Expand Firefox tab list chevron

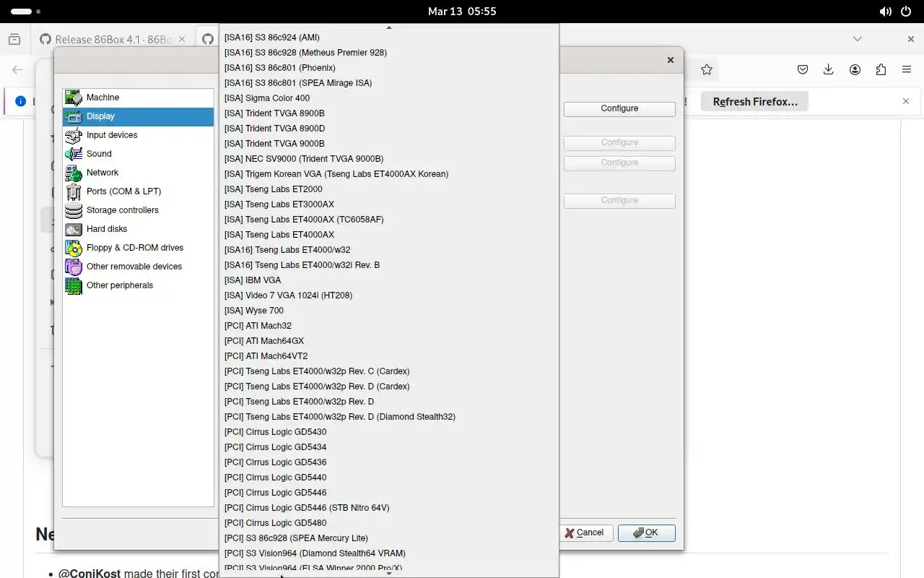click(x=858, y=39)
